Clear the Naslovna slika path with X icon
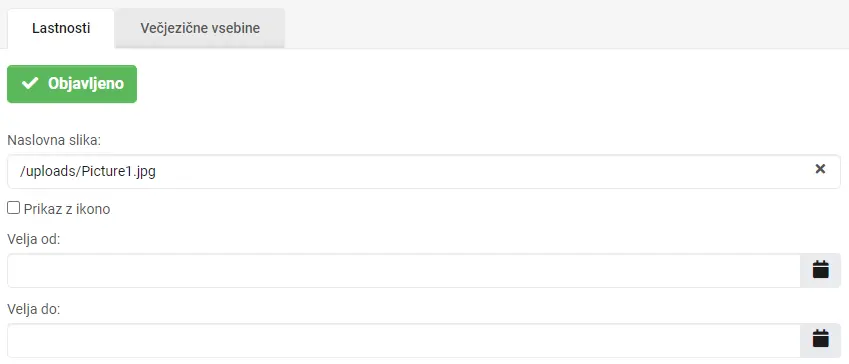The image size is (849, 364). [820, 169]
